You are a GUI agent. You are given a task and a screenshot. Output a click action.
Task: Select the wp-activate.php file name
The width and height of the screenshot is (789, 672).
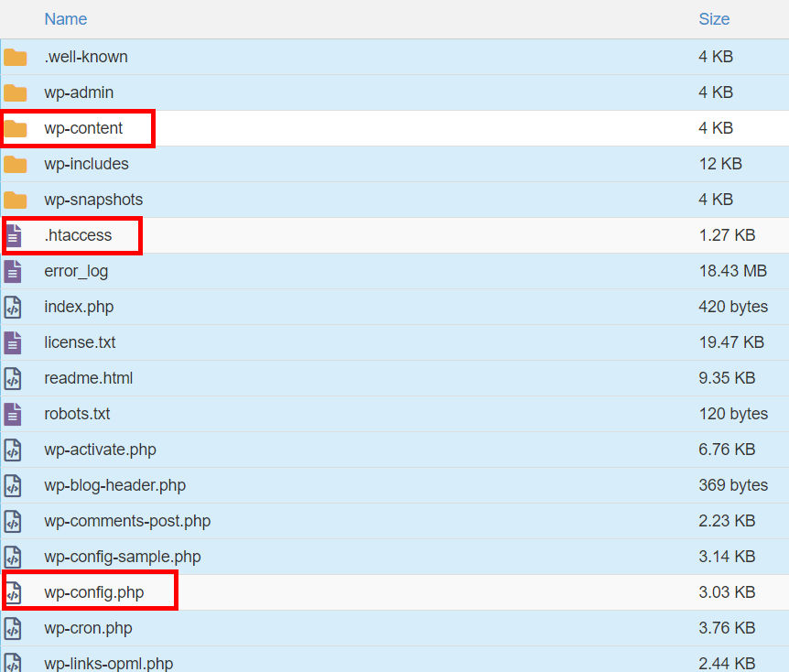(100, 450)
